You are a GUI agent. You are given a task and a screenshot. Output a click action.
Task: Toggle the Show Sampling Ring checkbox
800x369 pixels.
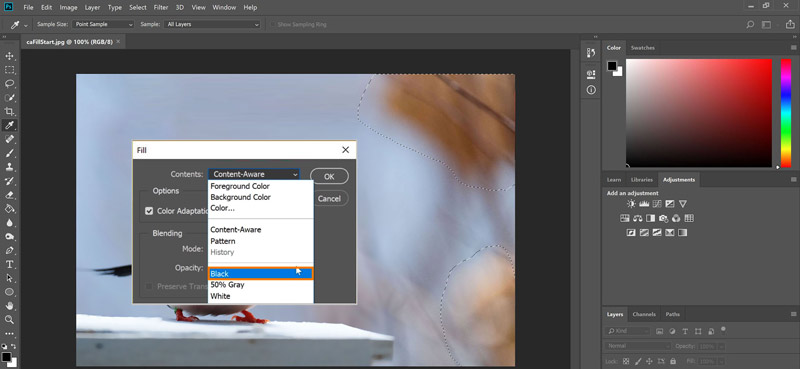[273, 24]
